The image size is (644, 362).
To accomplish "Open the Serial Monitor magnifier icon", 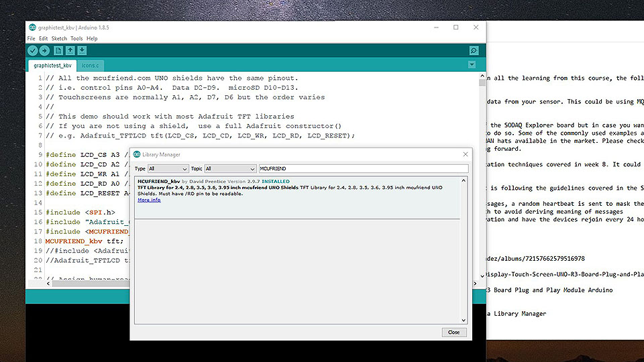I will click(x=474, y=50).
